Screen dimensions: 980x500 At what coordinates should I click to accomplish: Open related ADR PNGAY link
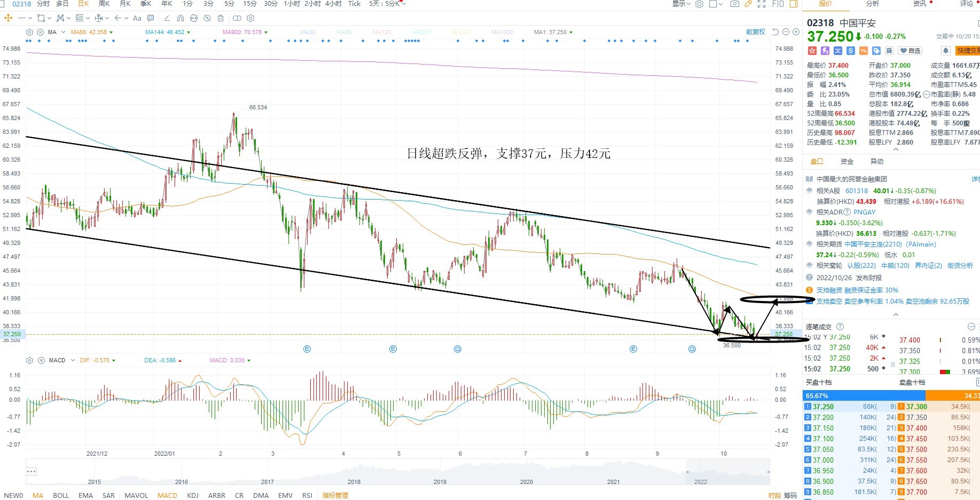[864, 212]
